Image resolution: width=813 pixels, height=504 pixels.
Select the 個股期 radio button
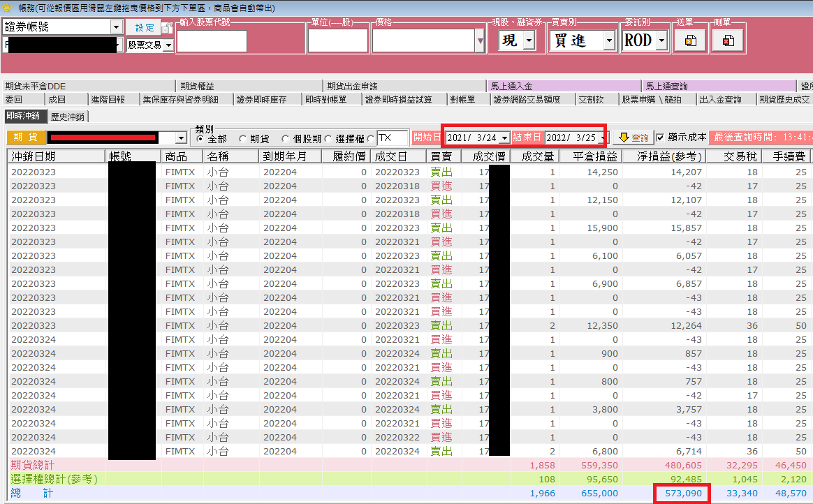[x=285, y=138]
